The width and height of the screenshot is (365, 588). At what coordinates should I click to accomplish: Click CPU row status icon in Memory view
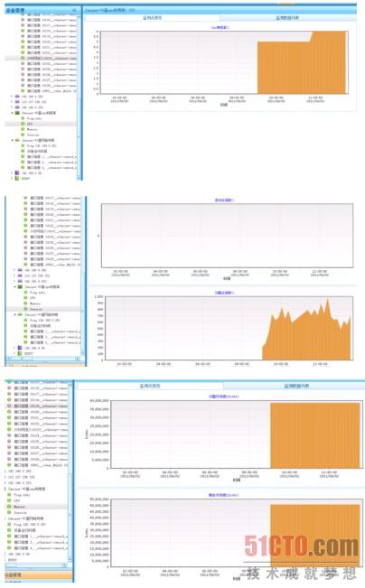coord(9,500)
